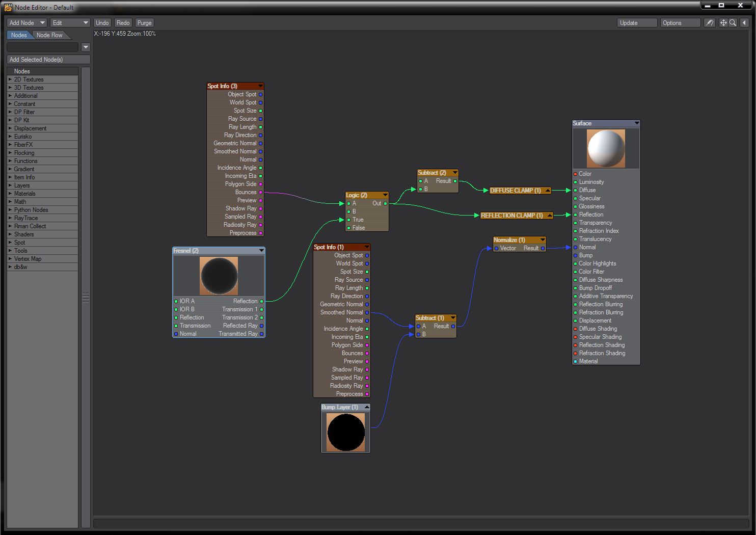This screenshot has height=535, width=756.
Task: Click the node list vertical scrollbar handle
Action: (86, 298)
